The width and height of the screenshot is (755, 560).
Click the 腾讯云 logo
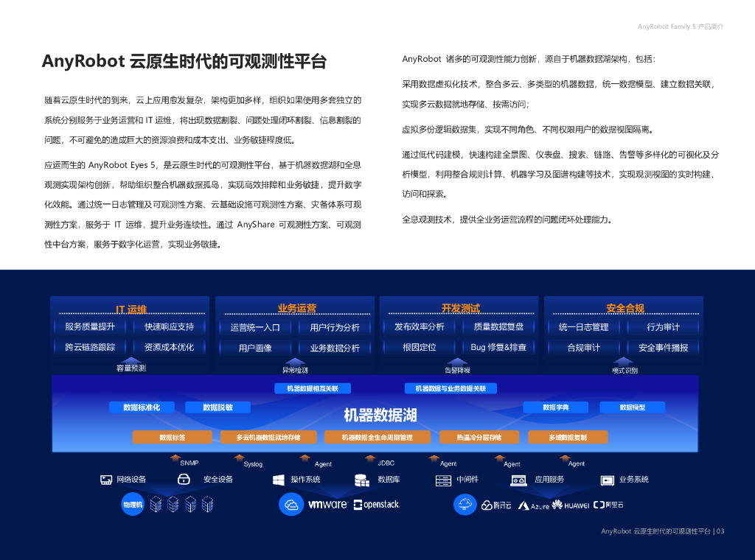496,505
